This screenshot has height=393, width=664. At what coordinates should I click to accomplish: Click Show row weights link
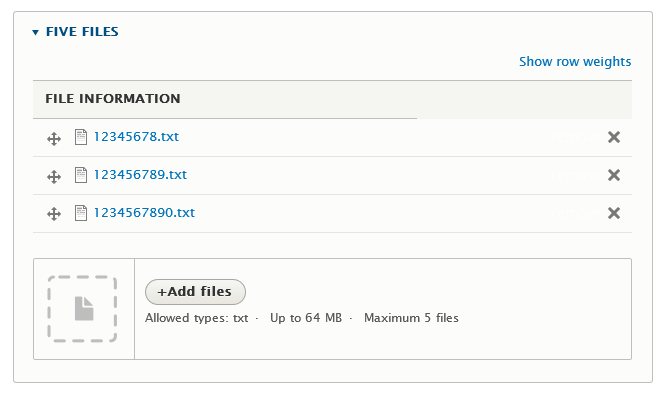tap(575, 62)
